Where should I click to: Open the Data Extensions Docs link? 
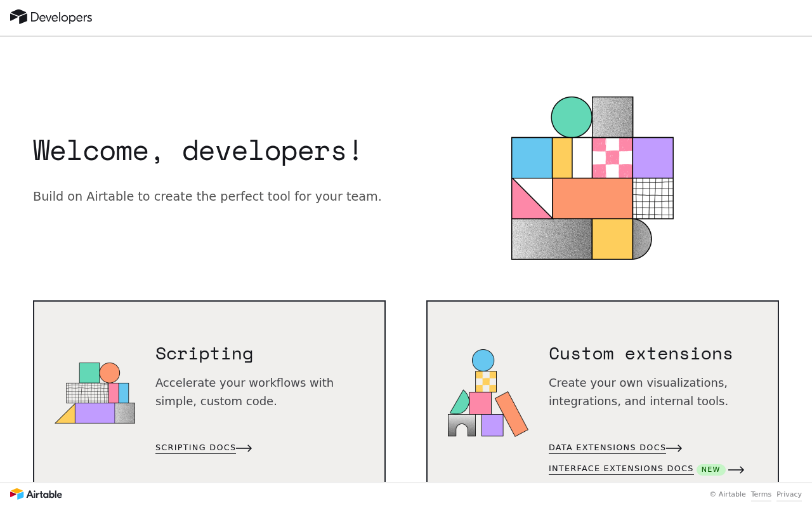coord(607,448)
